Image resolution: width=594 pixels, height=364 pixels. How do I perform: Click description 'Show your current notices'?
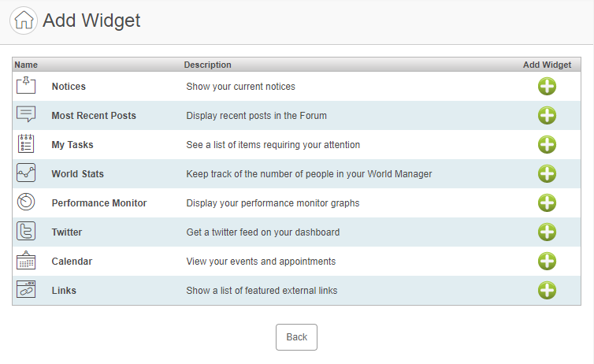click(x=240, y=87)
